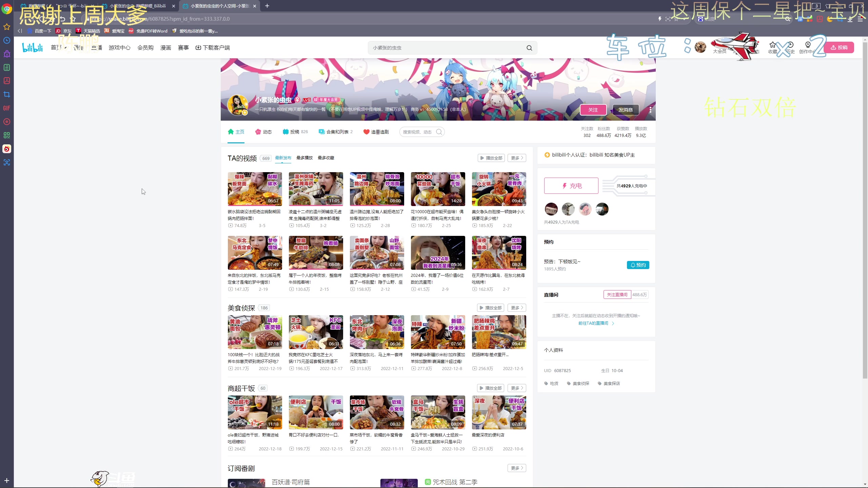
Task: Click the pink 投稿 upload button
Action: coord(839,47)
